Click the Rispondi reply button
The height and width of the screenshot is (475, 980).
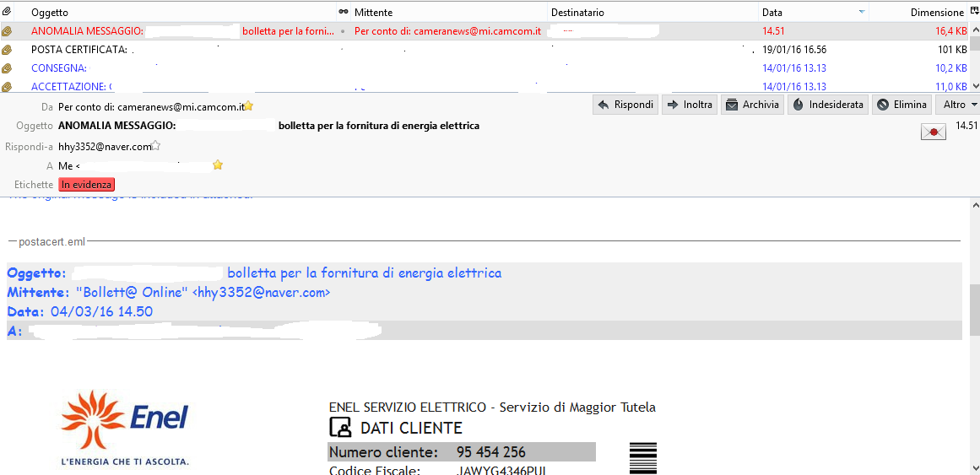[625, 105]
